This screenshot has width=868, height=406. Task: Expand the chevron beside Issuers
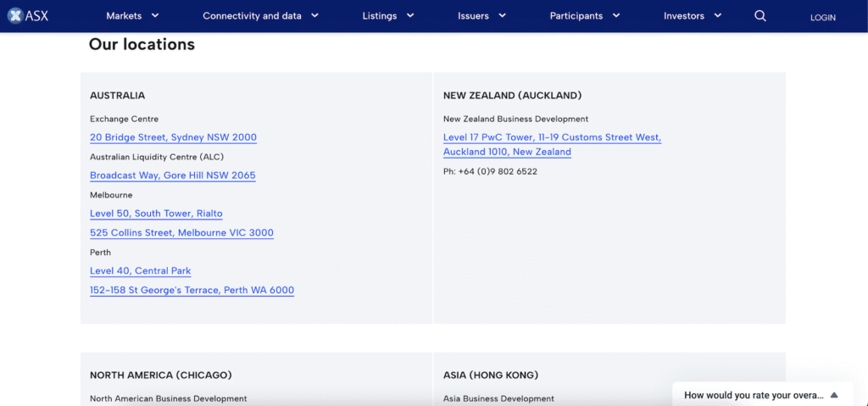pyautogui.click(x=502, y=15)
